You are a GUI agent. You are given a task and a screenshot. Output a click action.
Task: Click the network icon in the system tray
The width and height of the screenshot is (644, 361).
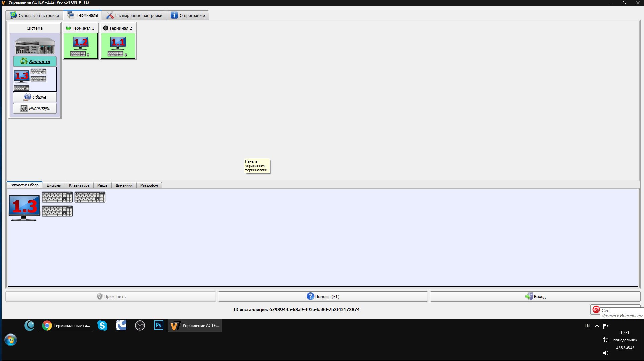point(606,340)
